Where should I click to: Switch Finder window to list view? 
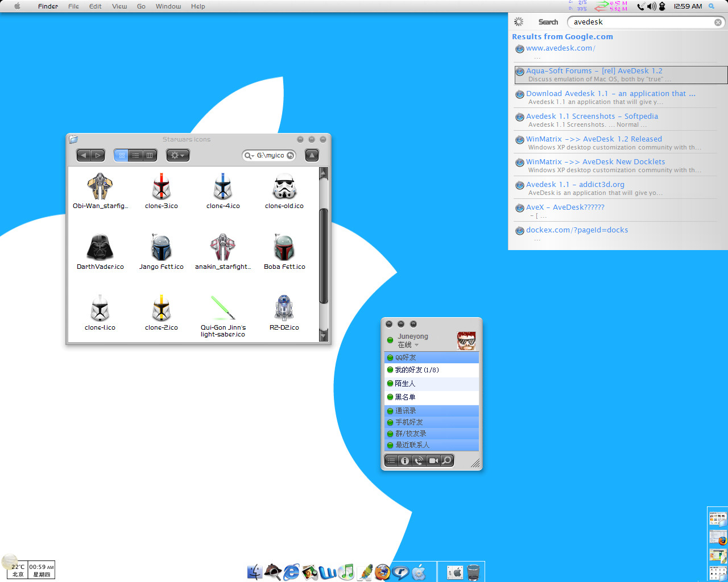[135, 155]
